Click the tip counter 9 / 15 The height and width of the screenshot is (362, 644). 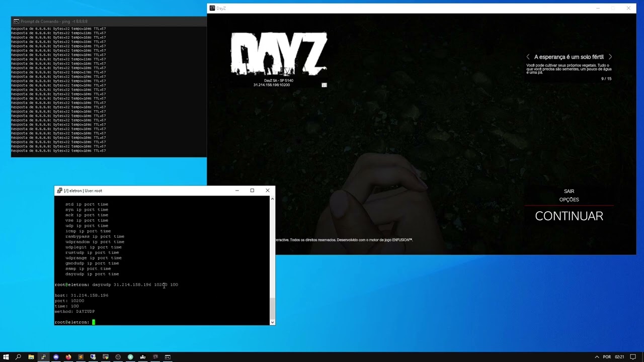[606, 78]
